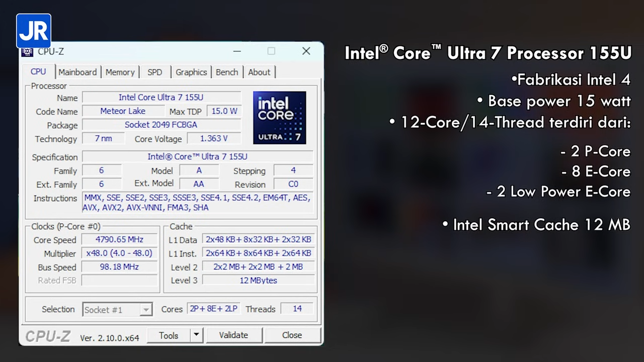Click the Model value A

click(x=199, y=170)
